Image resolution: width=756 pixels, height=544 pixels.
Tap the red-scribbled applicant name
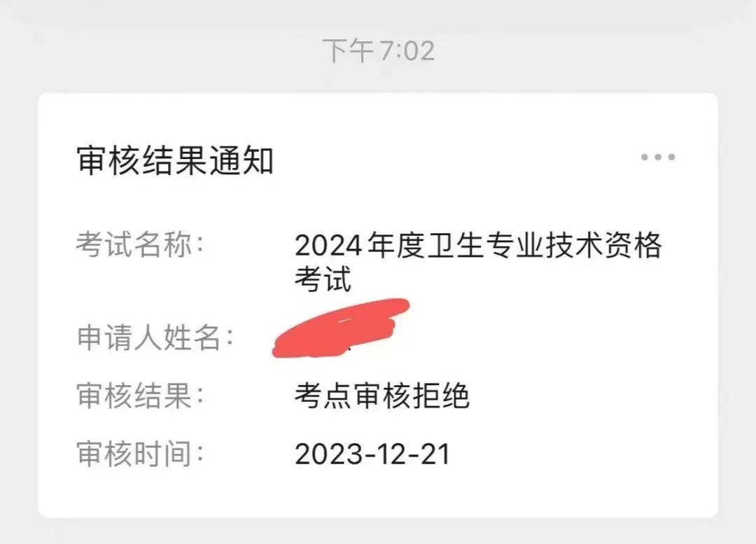(x=341, y=328)
